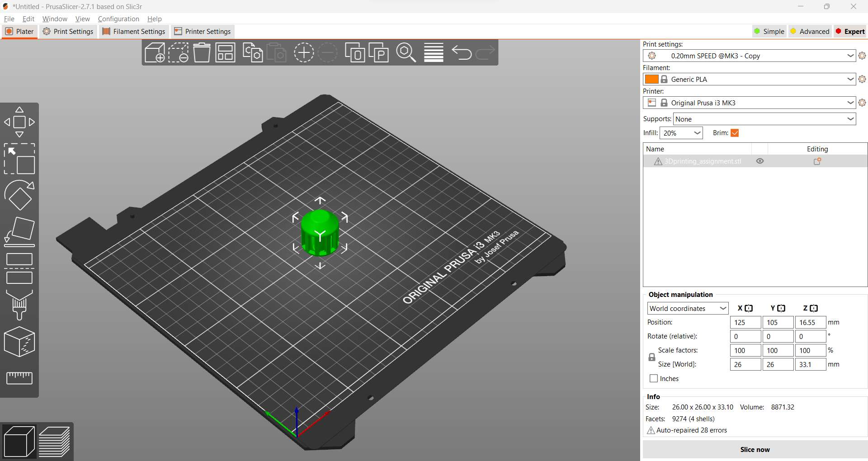Image resolution: width=868 pixels, height=461 pixels.
Task: Open the World coordinates dropdown
Action: (688, 308)
